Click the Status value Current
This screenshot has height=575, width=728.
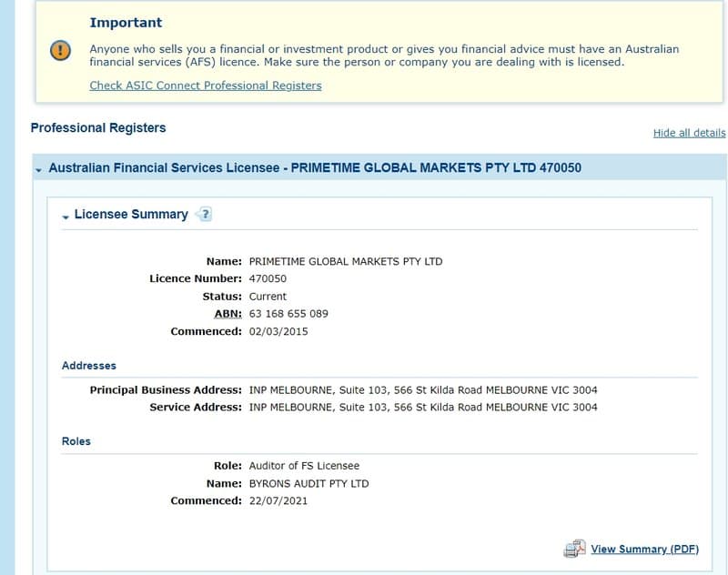(268, 296)
